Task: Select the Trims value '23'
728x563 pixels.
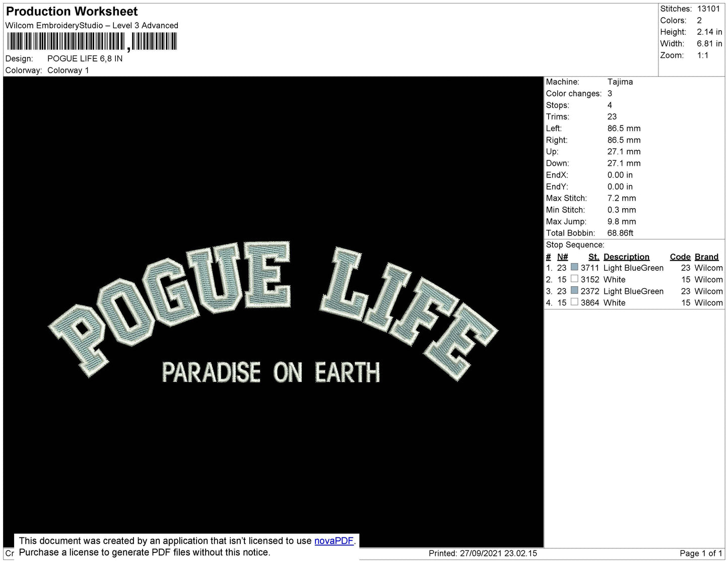Action: click(x=612, y=116)
